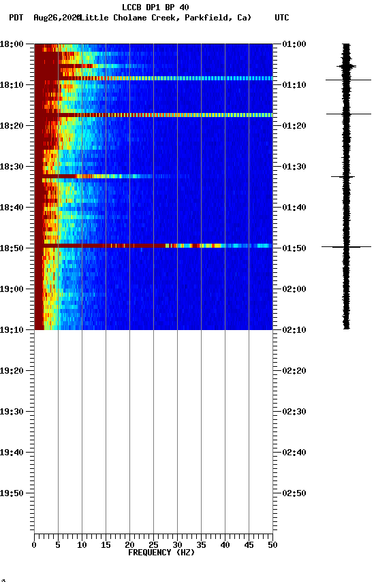Click the 'PDT' timezone label
376x588 pixels.
tap(16, 18)
